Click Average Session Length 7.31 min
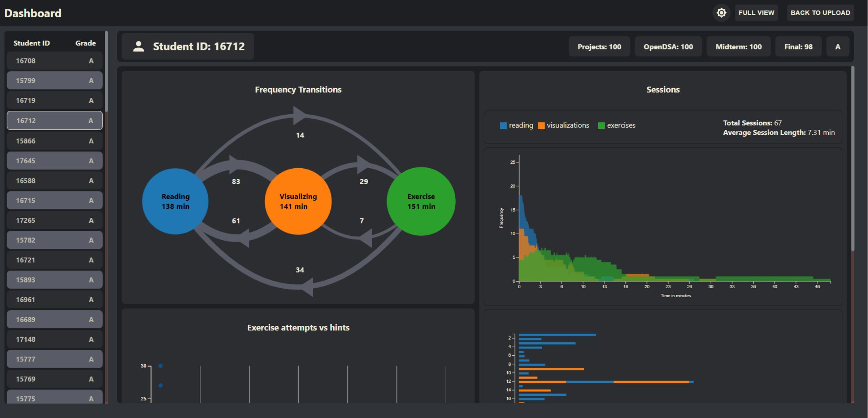This screenshot has width=868, height=418. pyautogui.click(x=779, y=133)
